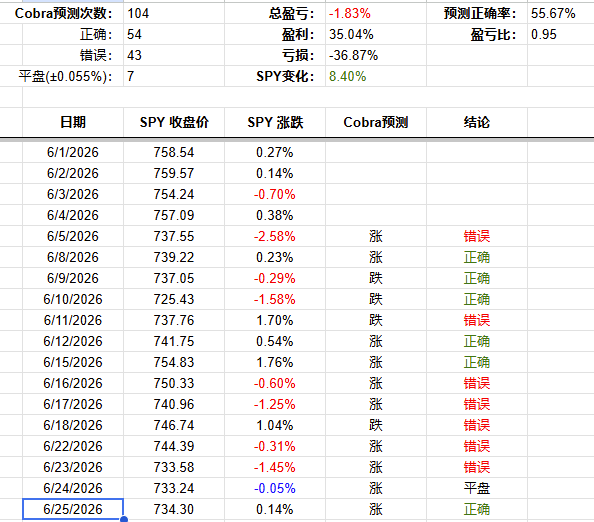594x522 pixels.
Task: Select date cell 6/22/2026
Action: coord(73,446)
